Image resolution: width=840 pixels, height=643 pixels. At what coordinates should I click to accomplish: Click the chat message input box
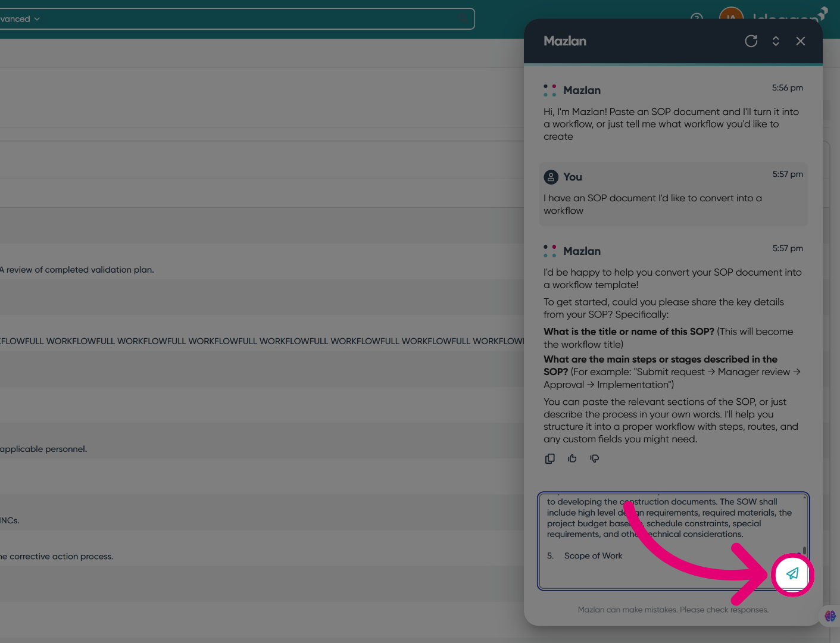coord(673,541)
